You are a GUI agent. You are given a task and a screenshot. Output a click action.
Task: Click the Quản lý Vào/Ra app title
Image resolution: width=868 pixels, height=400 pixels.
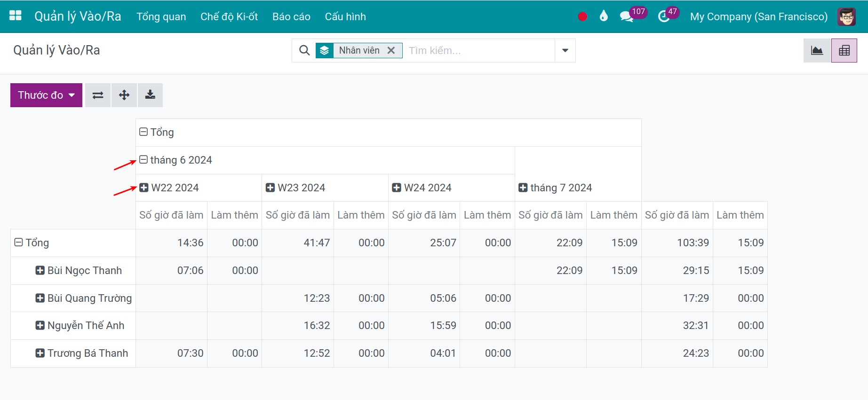click(78, 16)
